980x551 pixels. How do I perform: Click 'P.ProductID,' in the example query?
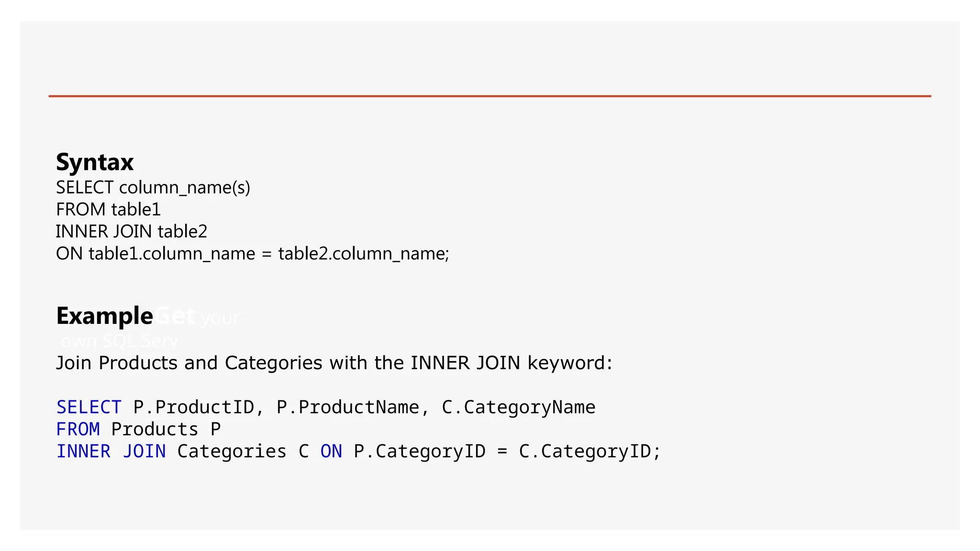tap(199, 407)
